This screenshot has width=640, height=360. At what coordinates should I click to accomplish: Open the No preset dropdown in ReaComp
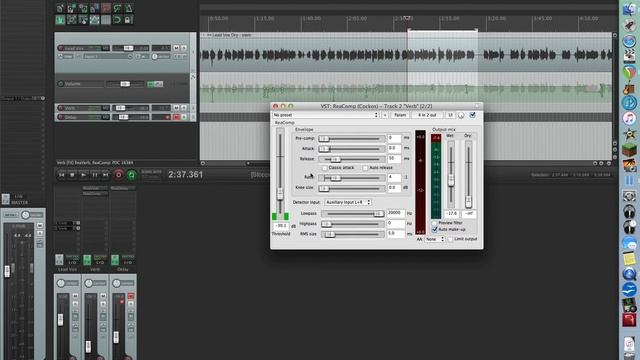tap(326, 115)
